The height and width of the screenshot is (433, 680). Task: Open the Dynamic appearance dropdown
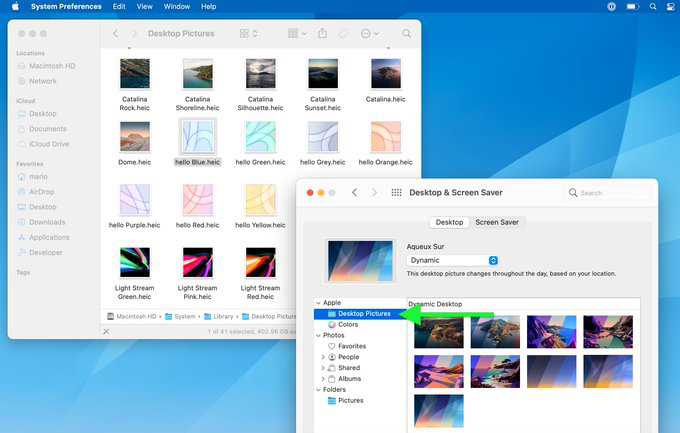tap(452, 260)
